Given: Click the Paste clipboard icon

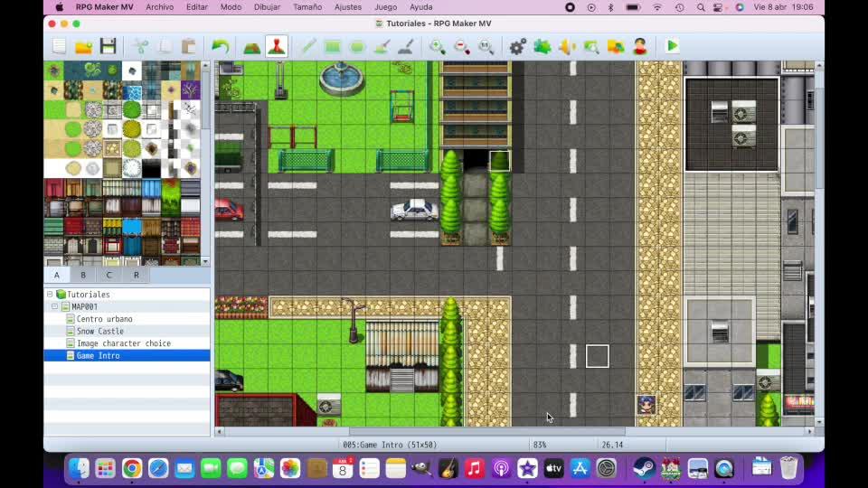Looking at the screenshot, I should [189, 46].
